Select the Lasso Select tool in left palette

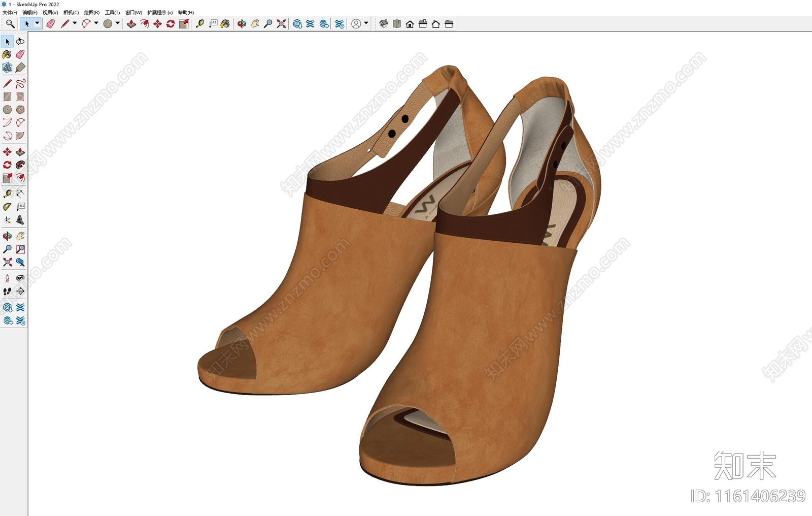coord(20,42)
